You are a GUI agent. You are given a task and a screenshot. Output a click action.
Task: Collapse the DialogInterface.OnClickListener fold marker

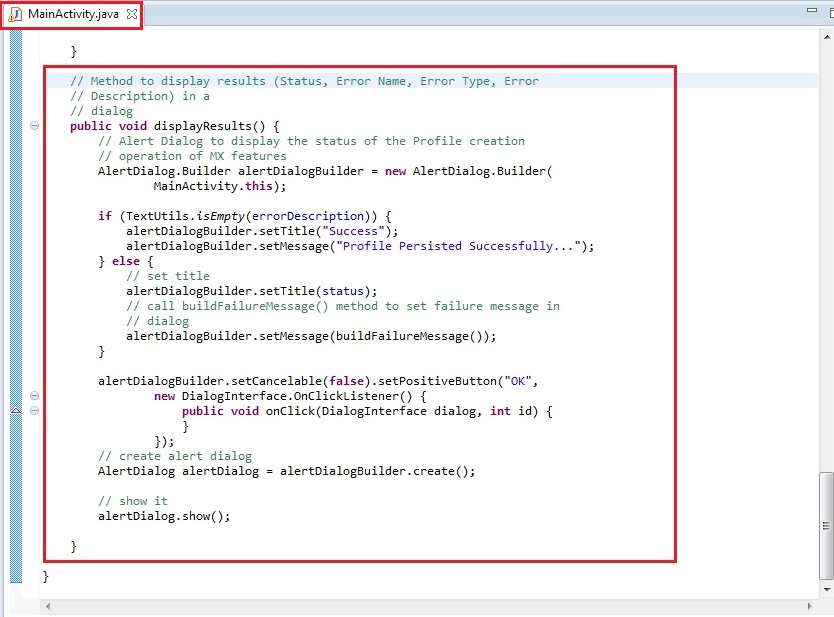pyautogui.click(x=35, y=396)
